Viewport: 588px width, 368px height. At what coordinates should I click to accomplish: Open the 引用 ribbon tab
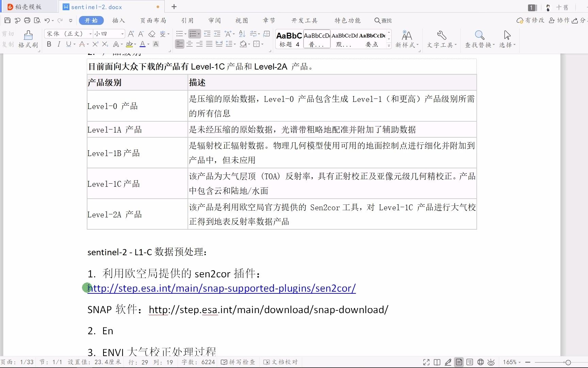coord(187,20)
